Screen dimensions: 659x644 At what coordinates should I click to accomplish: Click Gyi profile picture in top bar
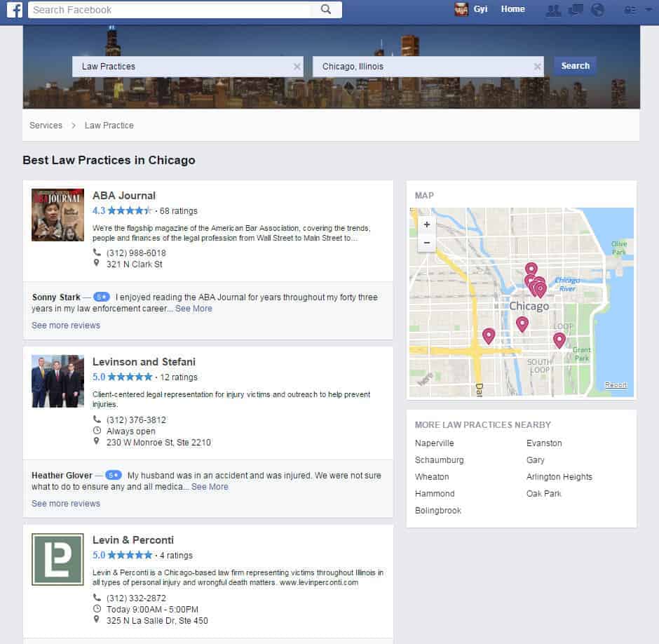pyautogui.click(x=461, y=9)
